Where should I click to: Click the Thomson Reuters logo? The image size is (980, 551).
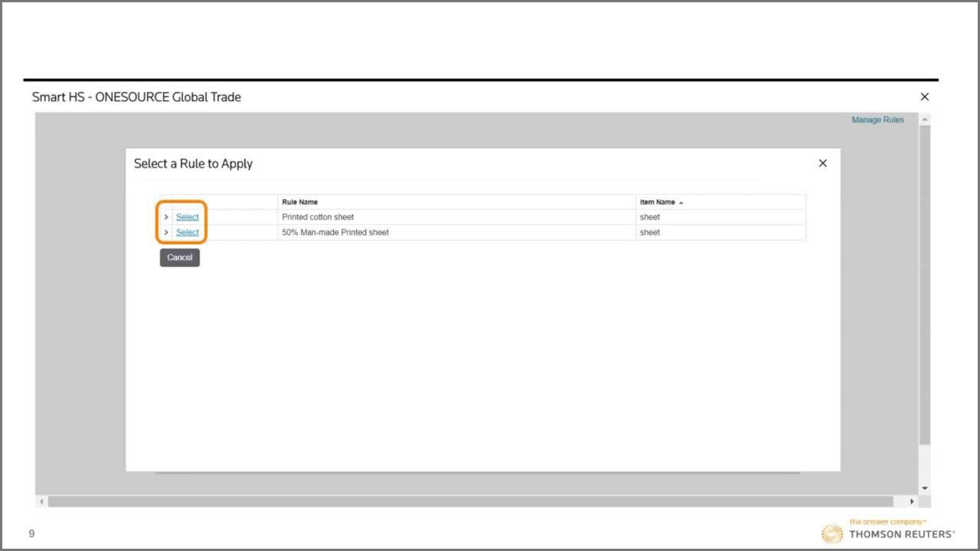(888, 532)
